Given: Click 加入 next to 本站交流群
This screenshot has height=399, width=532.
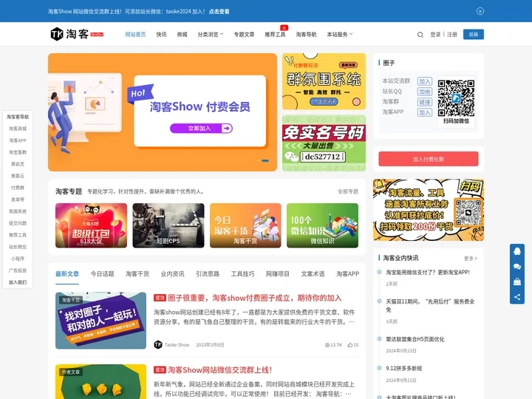Looking at the screenshot, I should click(424, 81).
